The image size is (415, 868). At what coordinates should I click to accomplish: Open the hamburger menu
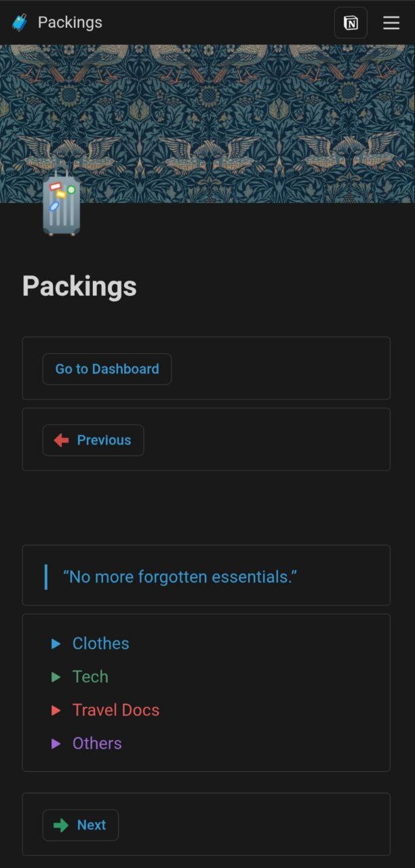pyautogui.click(x=391, y=23)
